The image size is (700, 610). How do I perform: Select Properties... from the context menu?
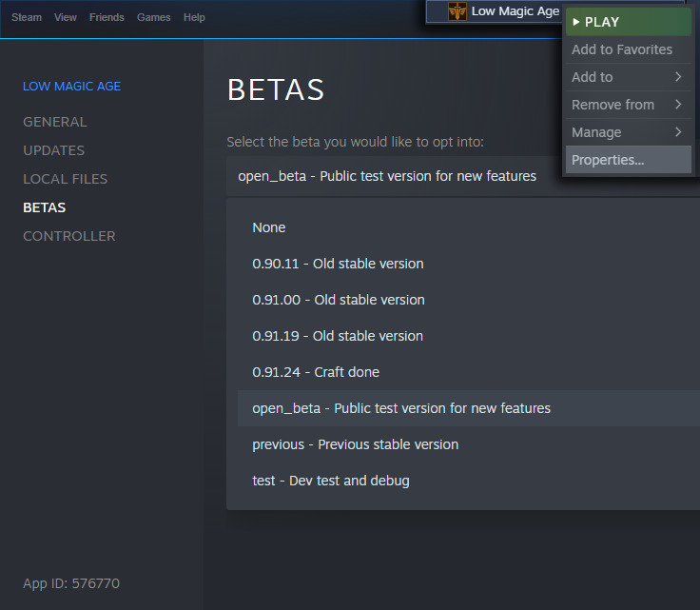(x=609, y=160)
